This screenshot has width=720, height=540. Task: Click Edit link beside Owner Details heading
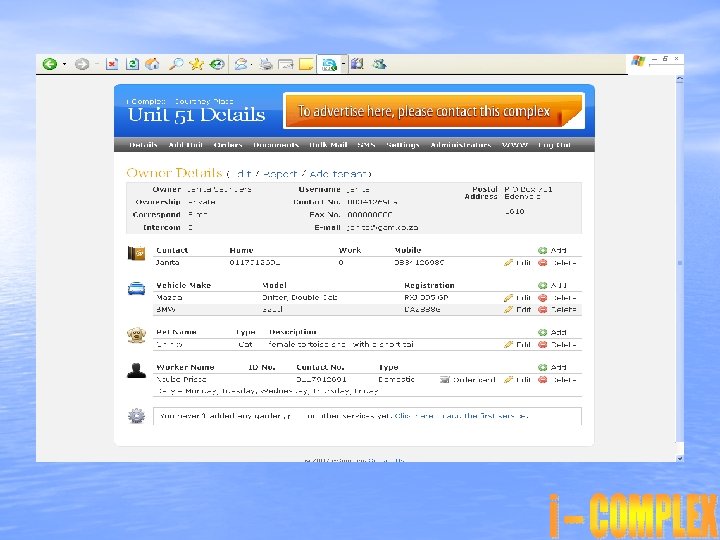(242, 174)
